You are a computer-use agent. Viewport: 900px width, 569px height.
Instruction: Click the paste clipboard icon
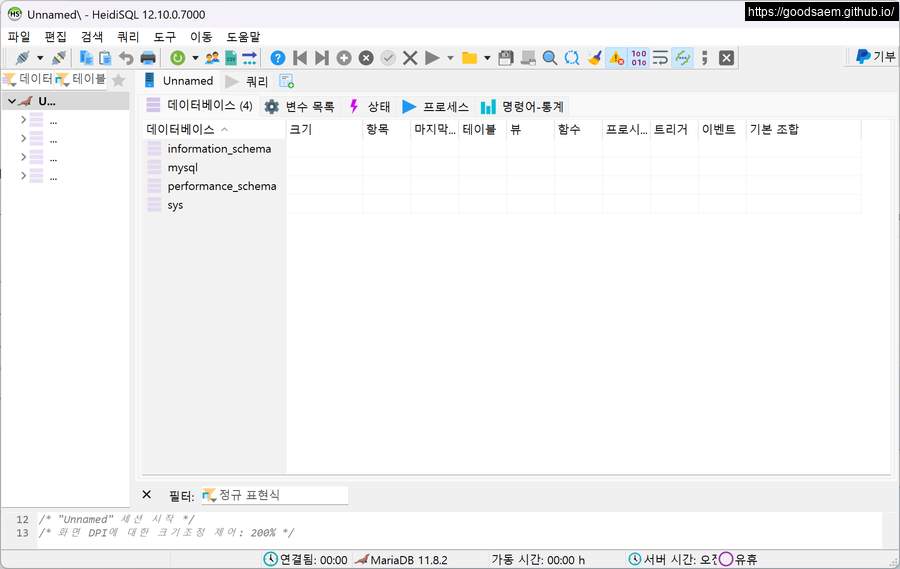click(x=105, y=58)
